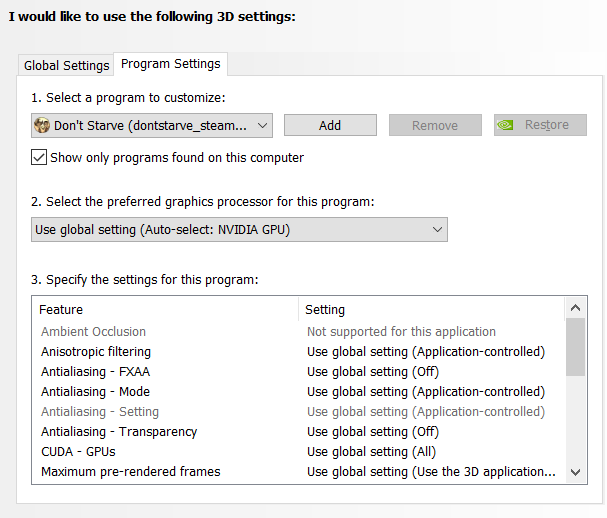Click the Don't Starve program icon
Viewport: 607px width, 518px height.
(42, 125)
